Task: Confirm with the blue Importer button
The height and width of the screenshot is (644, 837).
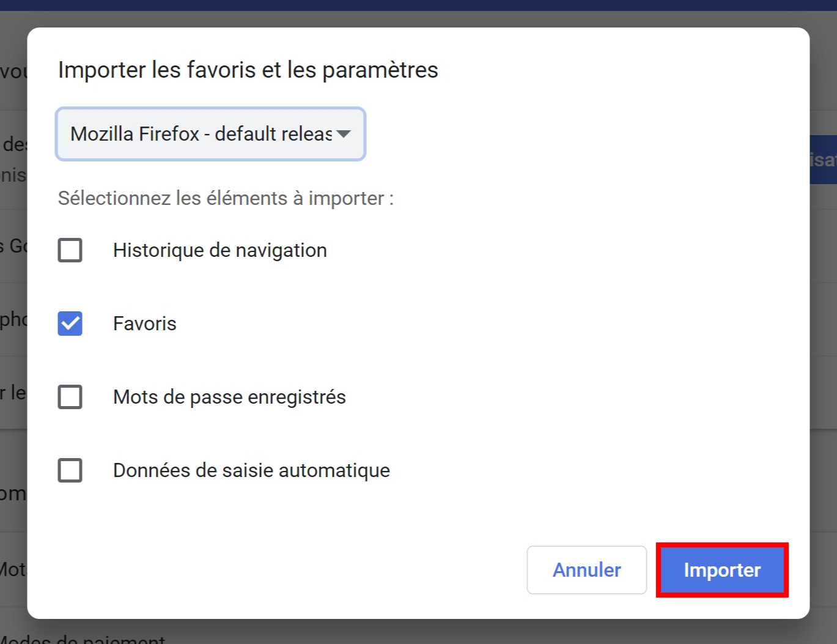Action: tap(722, 570)
